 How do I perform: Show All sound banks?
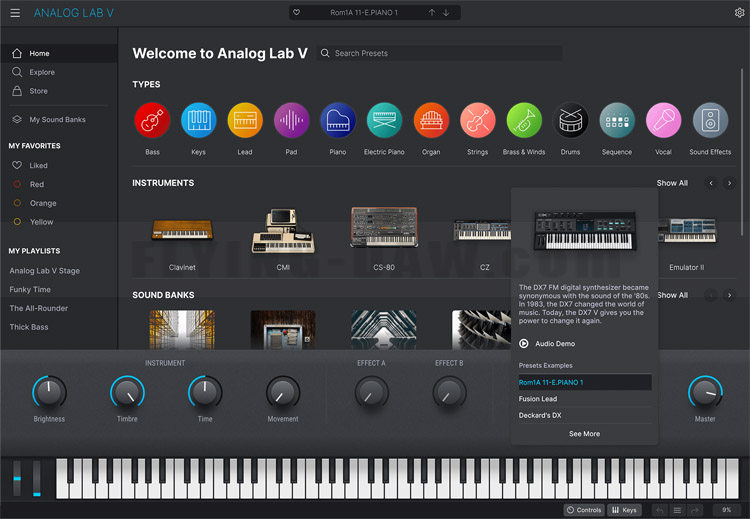tap(673, 295)
